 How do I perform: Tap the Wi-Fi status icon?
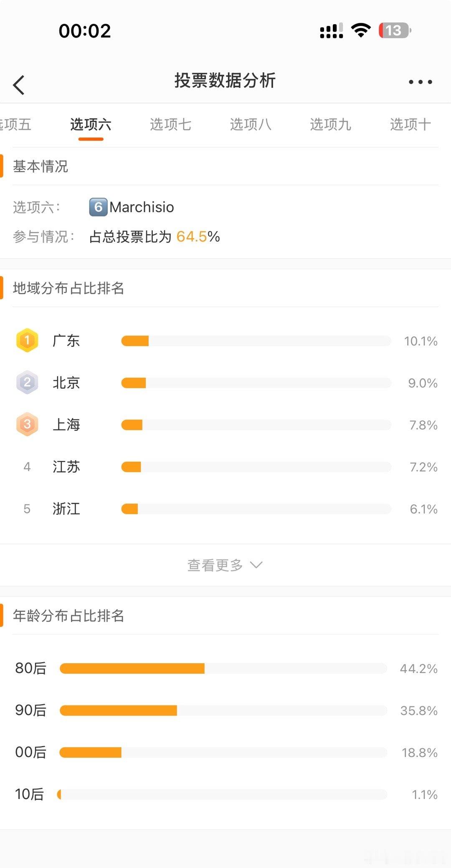tap(361, 31)
